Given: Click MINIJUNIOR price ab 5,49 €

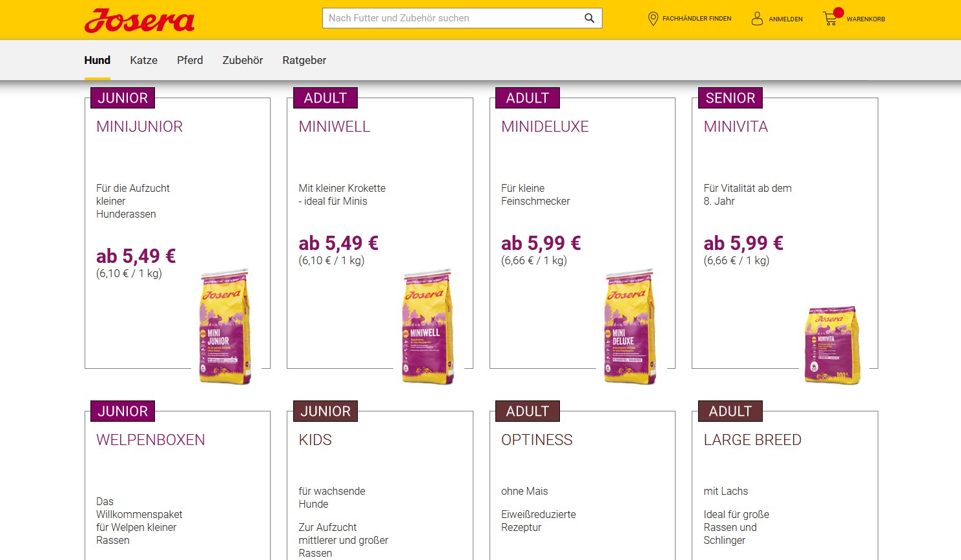Looking at the screenshot, I should point(136,256).
